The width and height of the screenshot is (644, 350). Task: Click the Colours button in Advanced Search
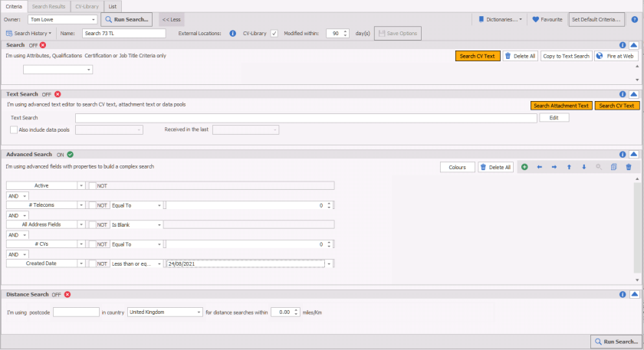click(457, 167)
